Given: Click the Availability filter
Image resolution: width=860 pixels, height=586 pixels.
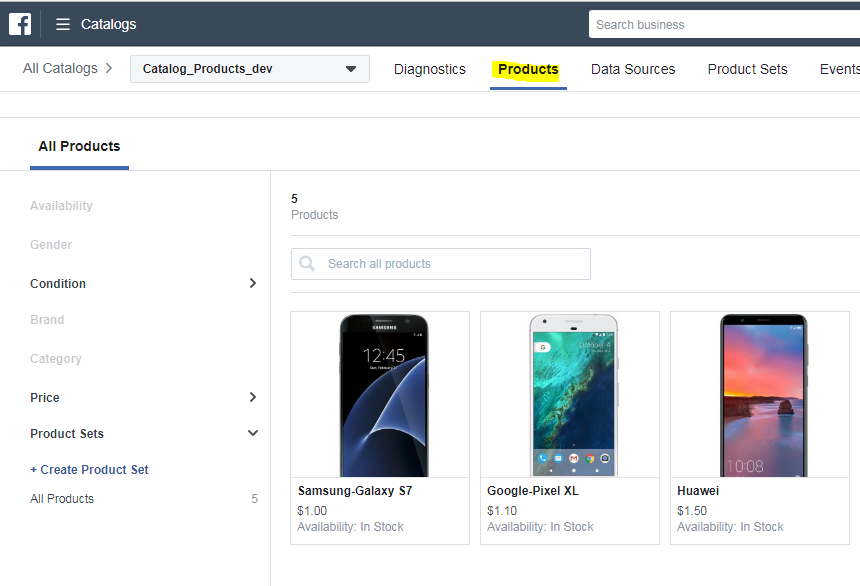Looking at the screenshot, I should [61, 206].
